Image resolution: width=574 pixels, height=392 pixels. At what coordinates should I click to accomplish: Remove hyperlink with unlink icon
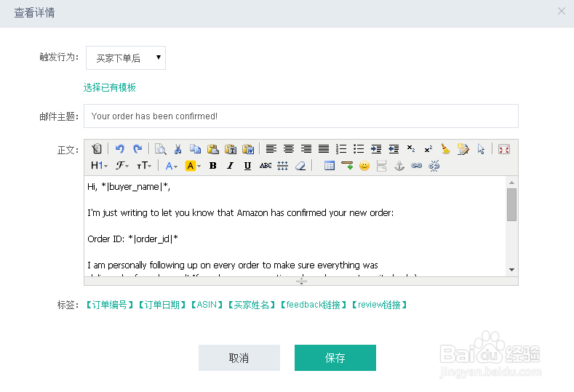tap(434, 166)
